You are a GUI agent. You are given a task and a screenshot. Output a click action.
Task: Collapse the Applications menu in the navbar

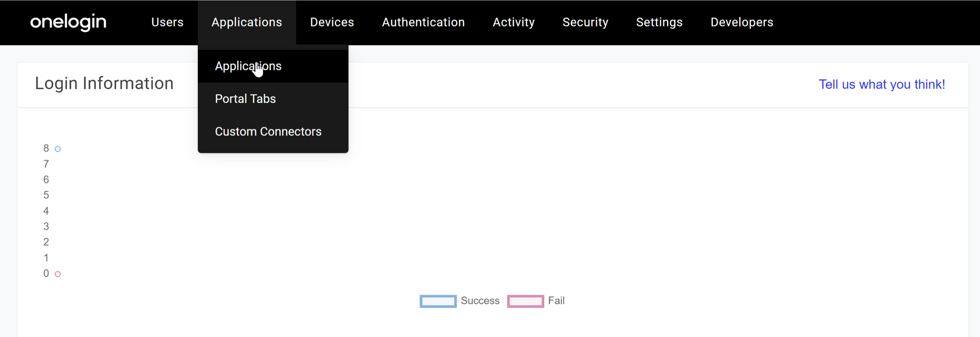tap(246, 22)
